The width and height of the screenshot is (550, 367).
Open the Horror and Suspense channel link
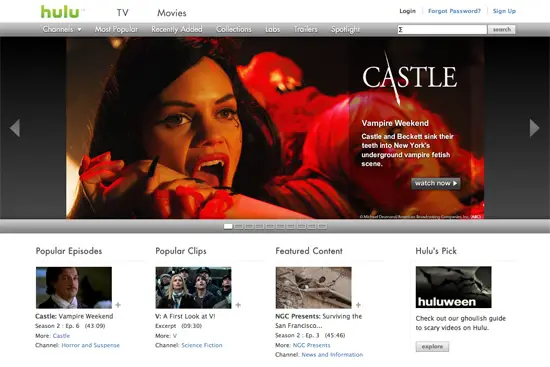coord(90,345)
